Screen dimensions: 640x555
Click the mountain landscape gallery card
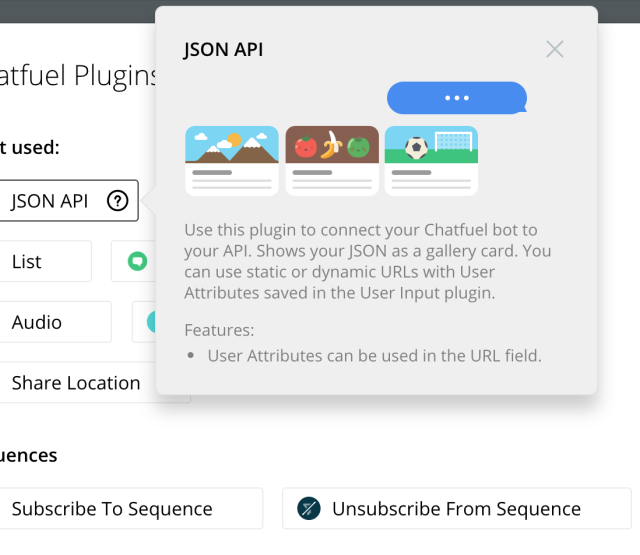pyautogui.click(x=232, y=161)
